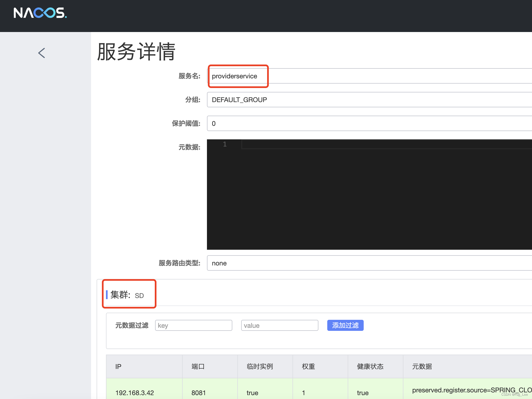Click the DEFAULT_GROUP group field
Image resolution: width=532 pixels, height=399 pixels.
pyautogui.click(x=369, y=100)
